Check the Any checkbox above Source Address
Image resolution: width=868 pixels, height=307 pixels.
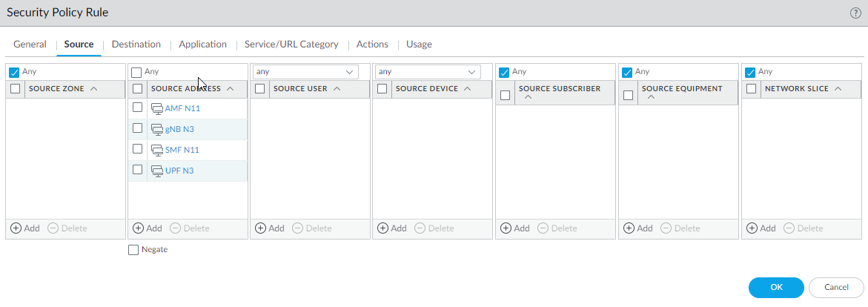click(136, 72)
